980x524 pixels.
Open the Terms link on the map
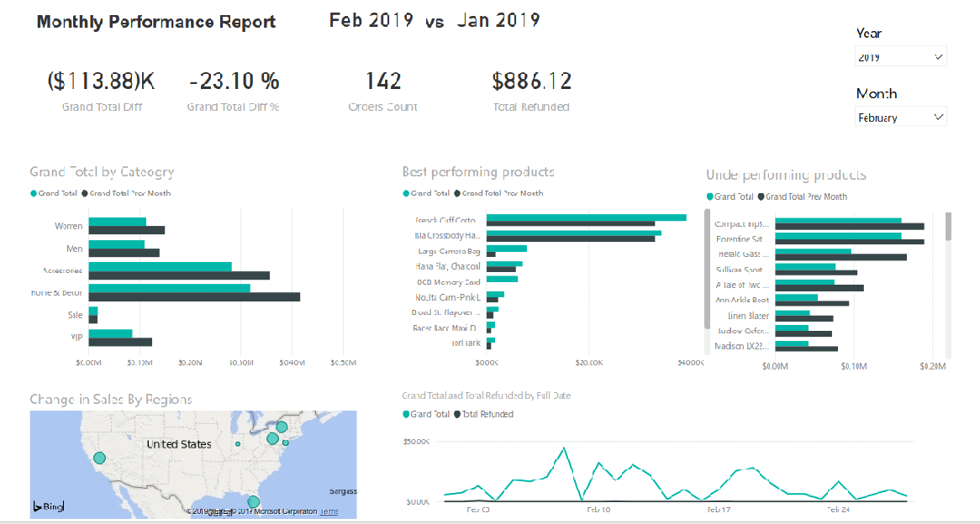[329, 511]
